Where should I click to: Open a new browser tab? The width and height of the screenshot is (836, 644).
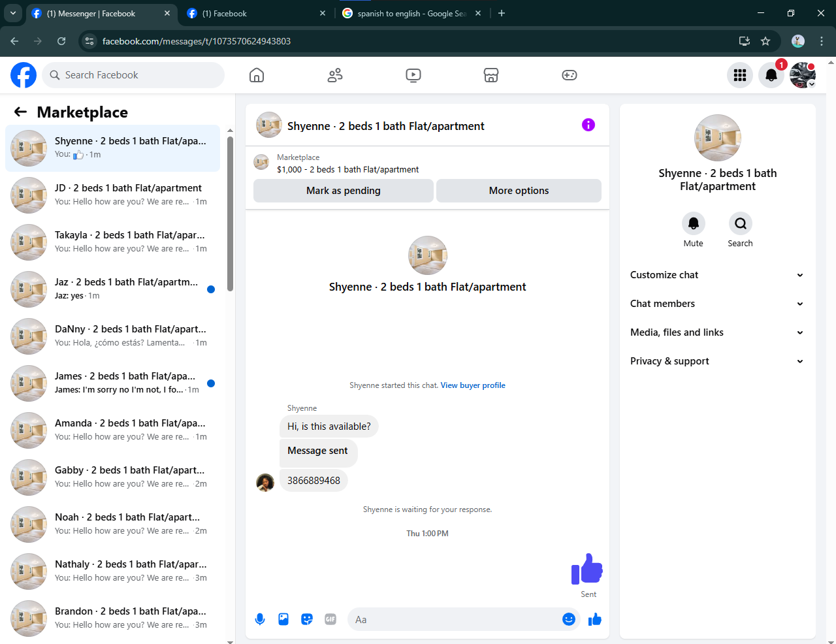pos(502,13)
